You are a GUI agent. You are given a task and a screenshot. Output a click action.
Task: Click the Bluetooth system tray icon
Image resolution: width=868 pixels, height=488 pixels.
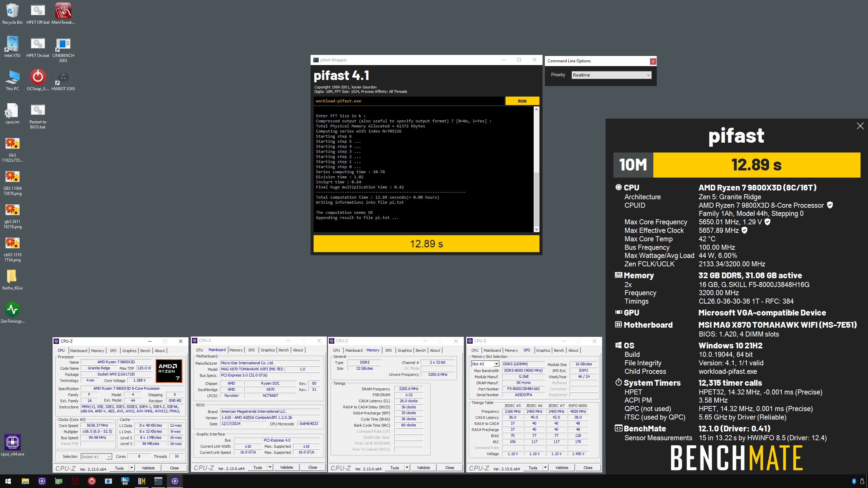pyautogui.click(x=854, y=481)
